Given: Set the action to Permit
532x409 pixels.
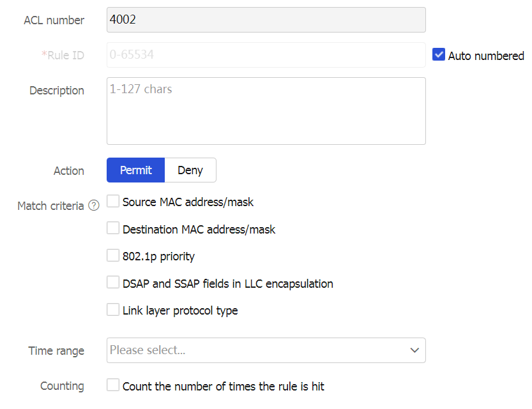Looking at the screenshot, I should point(136,170).
